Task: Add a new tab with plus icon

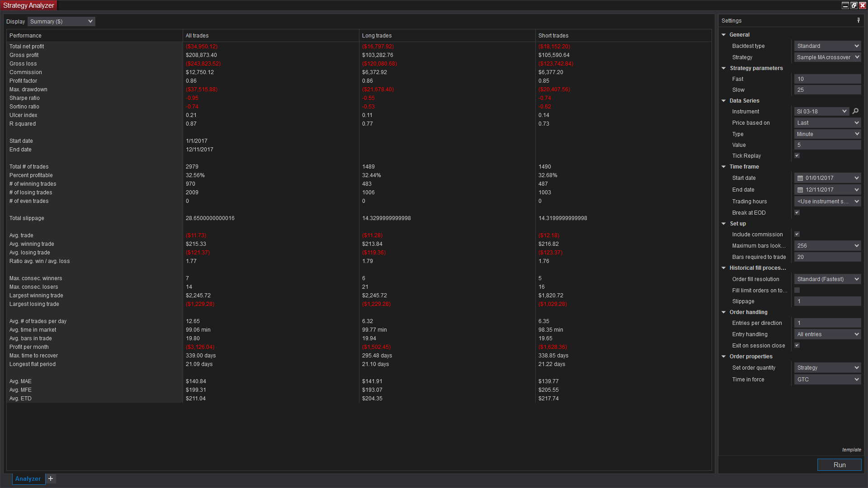Action: point(51,479)
